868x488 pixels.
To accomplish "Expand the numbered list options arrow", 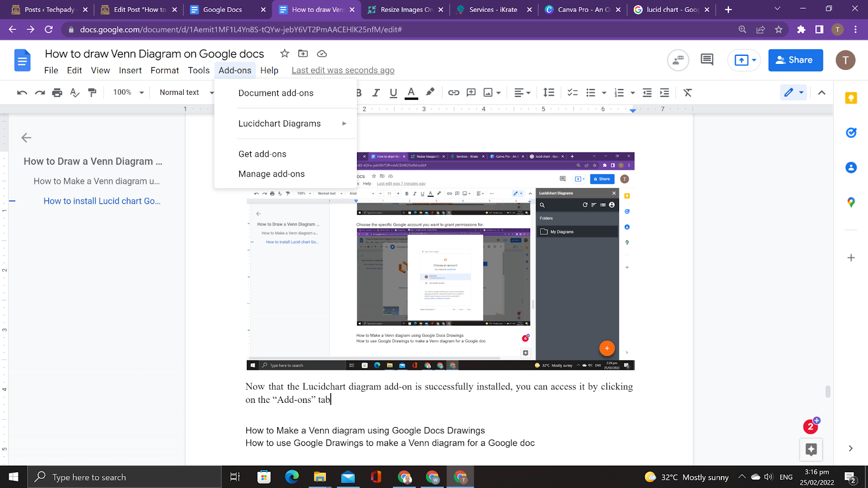I will (x=633, y=93).
